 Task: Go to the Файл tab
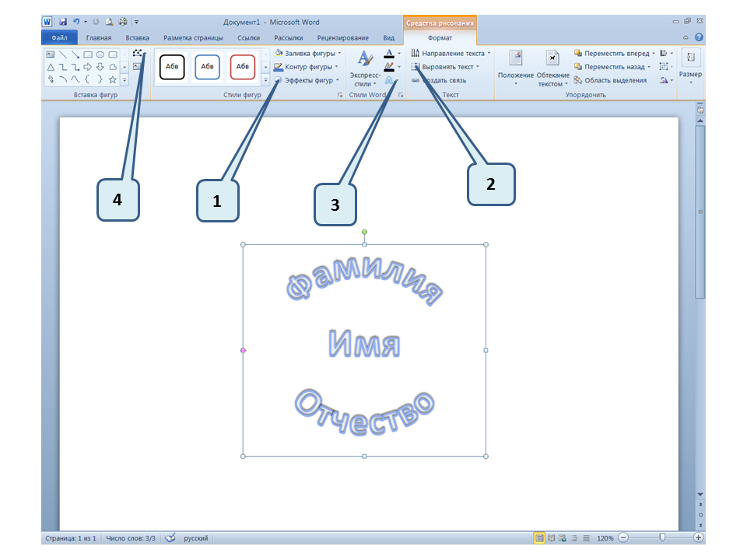[x=59, y=37]
